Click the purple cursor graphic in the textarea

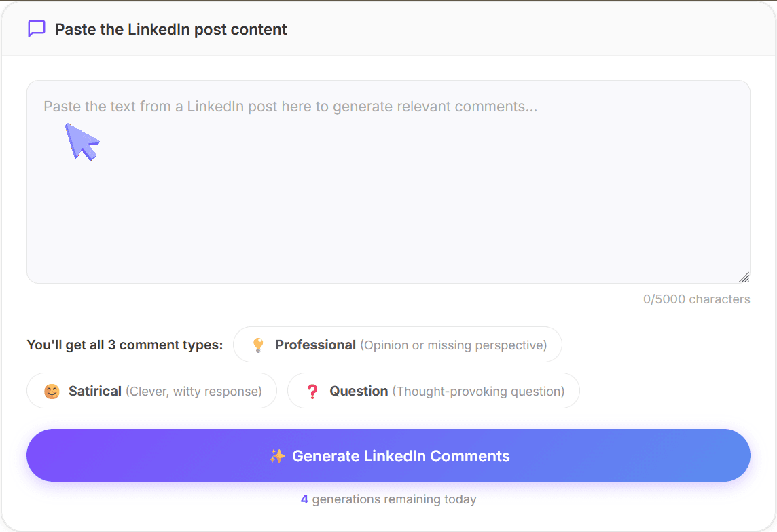click(82, 141)
